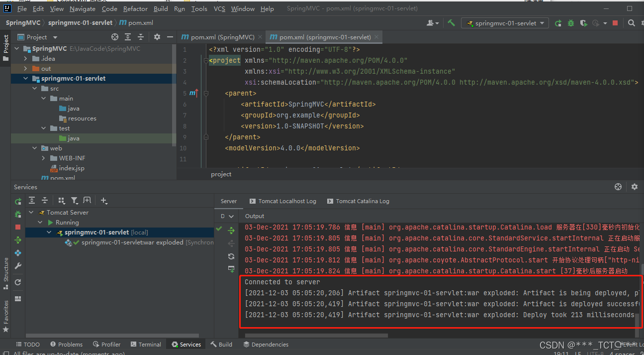Rerun springmvc-01-servlet from the main toolbar
The image size is (644, 355).
[x=558, y=23]
